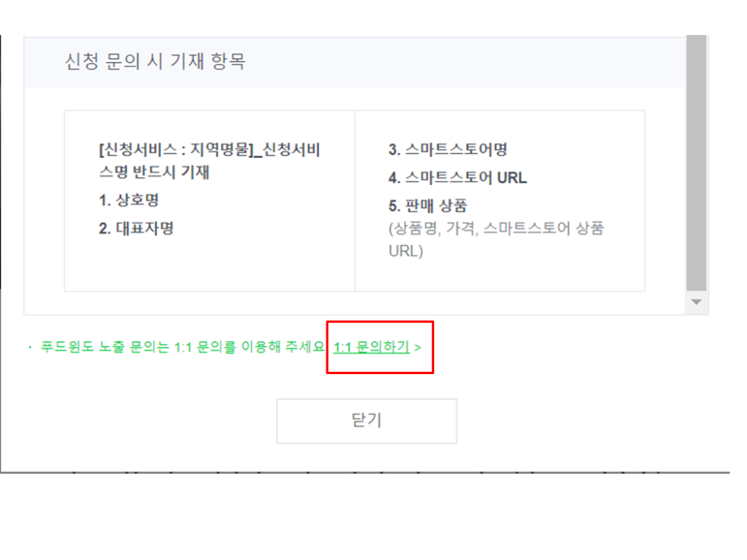The width and height of the screenshot is (747, 560).
Task: Select the 5. 판매 상품 item
Action: pyautogui.click(x=428, y=206)
